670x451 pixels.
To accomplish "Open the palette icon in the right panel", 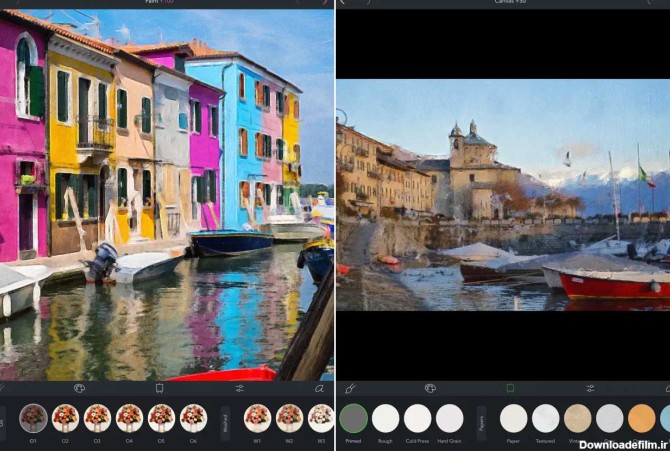I will pyautogui.click(x=430, y=388).
